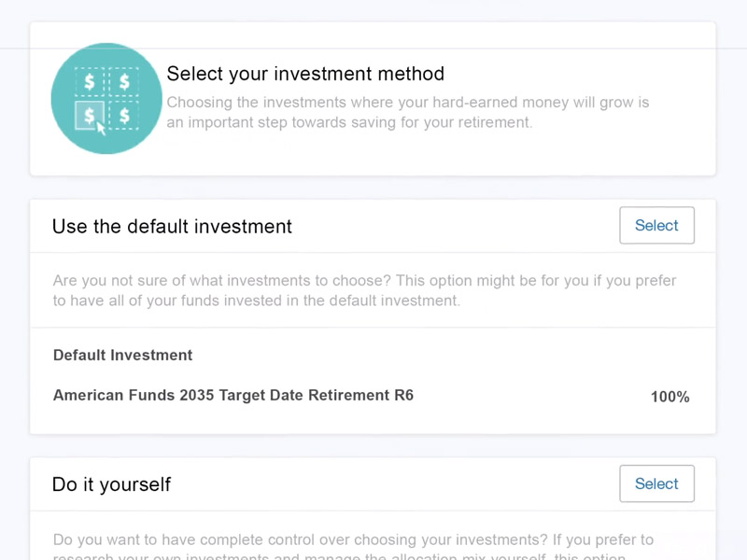The height and width of the screenshot is (560, 747).
Task: Click the 'Choosing the investments' description text
Action: (408, 112)
